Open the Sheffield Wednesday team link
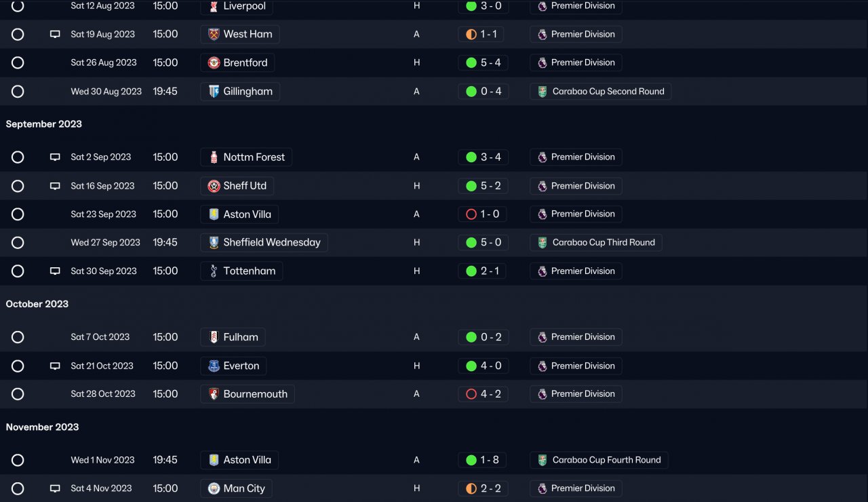 pyautogui.click(x=271, y=243)
